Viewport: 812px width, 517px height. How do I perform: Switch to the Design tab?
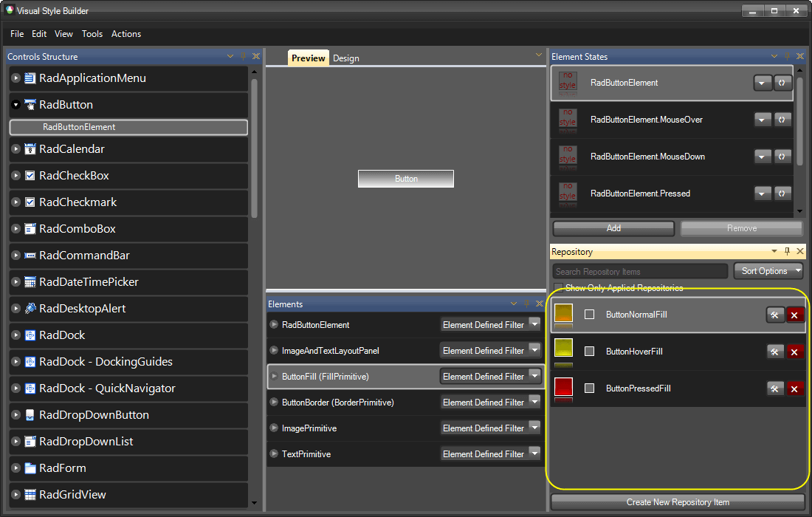pos(345,58)
